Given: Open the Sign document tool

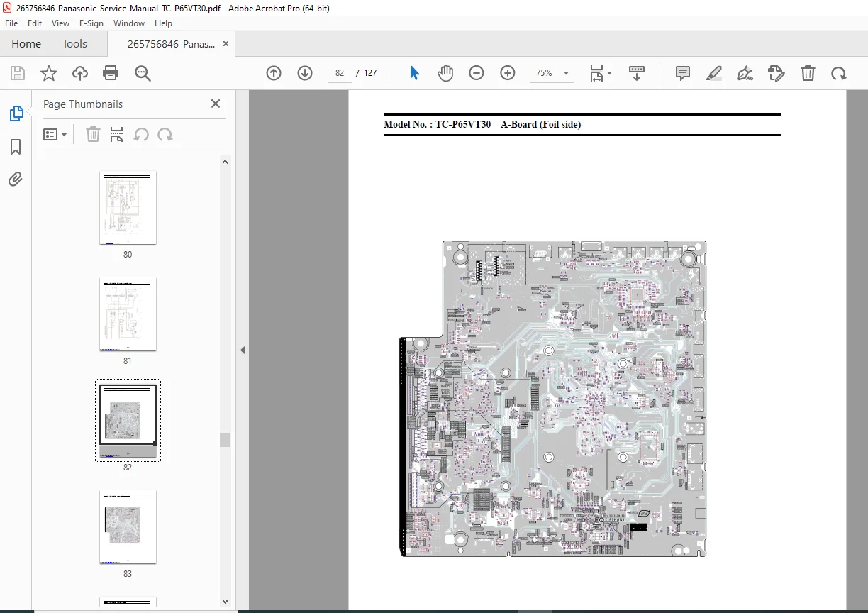Looking at the screenshot, I should (745, 73).
